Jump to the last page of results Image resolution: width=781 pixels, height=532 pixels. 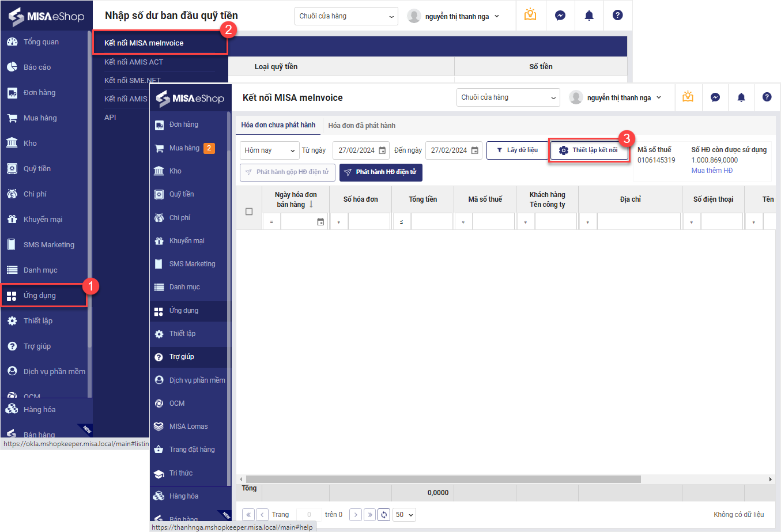(x=369, y=515)
